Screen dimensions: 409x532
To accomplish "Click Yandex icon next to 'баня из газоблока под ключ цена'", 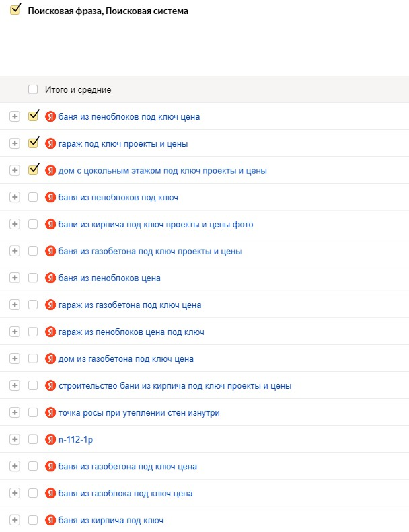I will click(x=50, y=493).
